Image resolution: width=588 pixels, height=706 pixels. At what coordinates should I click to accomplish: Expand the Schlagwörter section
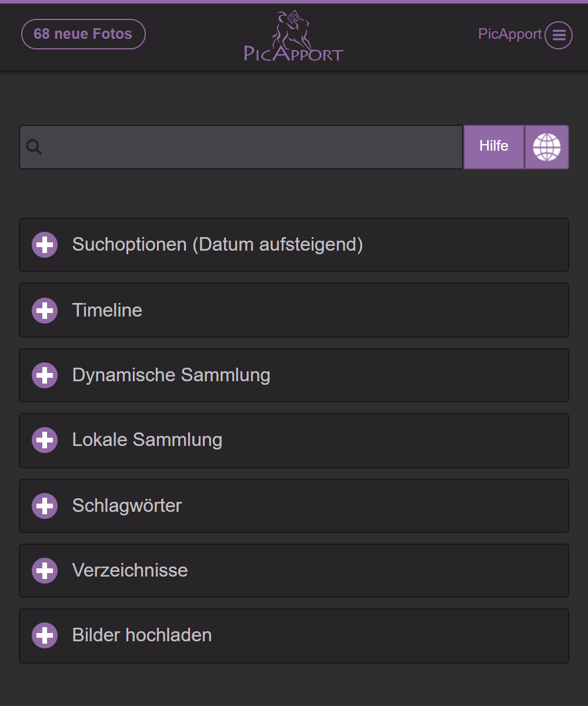[x=127, y=506]
